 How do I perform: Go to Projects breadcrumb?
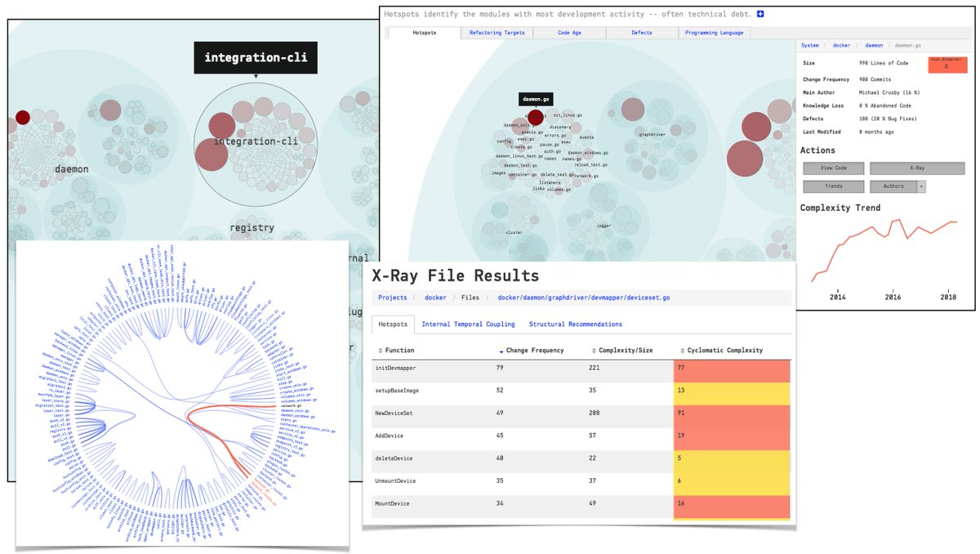point(392,298)
